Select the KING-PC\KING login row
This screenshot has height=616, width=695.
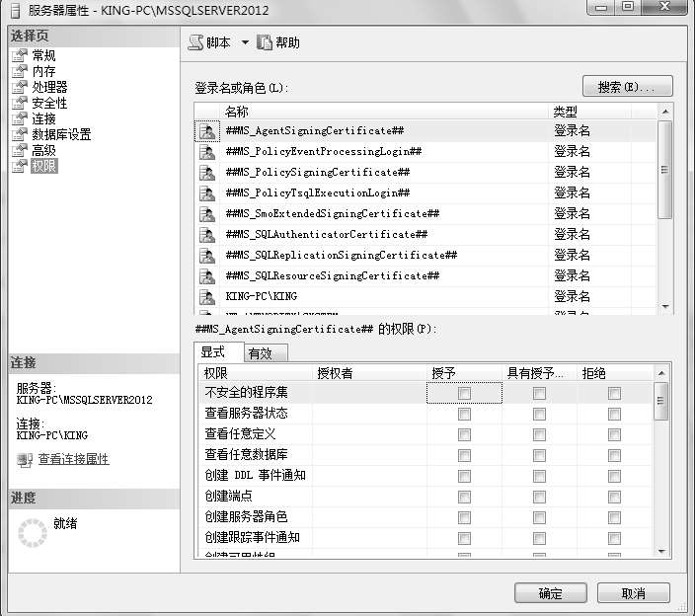(x=425, y=296)
